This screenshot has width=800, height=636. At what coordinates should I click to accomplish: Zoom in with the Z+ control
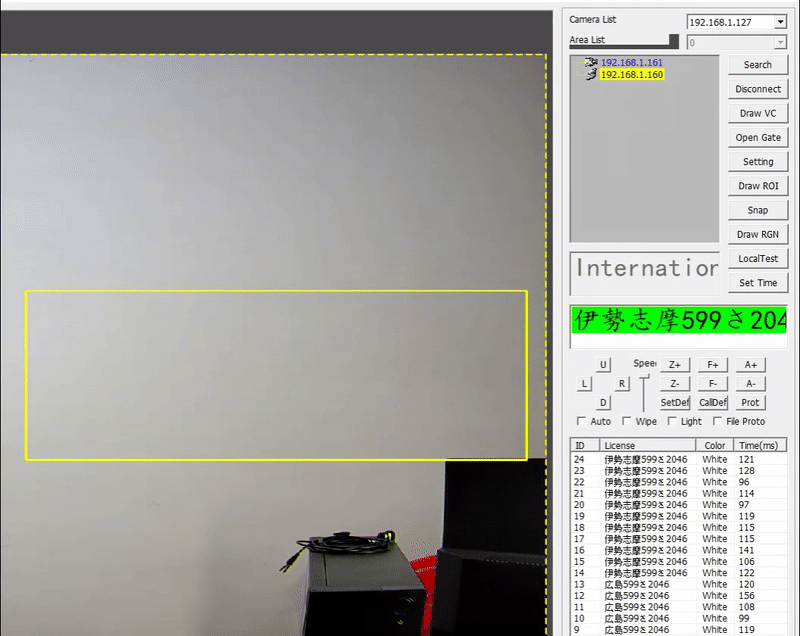[x=675, y=365]
